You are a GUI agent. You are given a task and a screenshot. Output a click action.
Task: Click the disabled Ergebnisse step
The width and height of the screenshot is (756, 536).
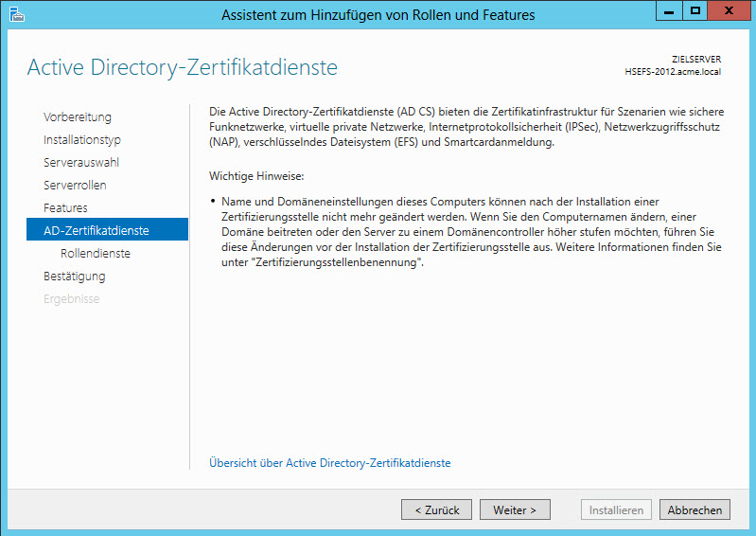coord(71,299)
